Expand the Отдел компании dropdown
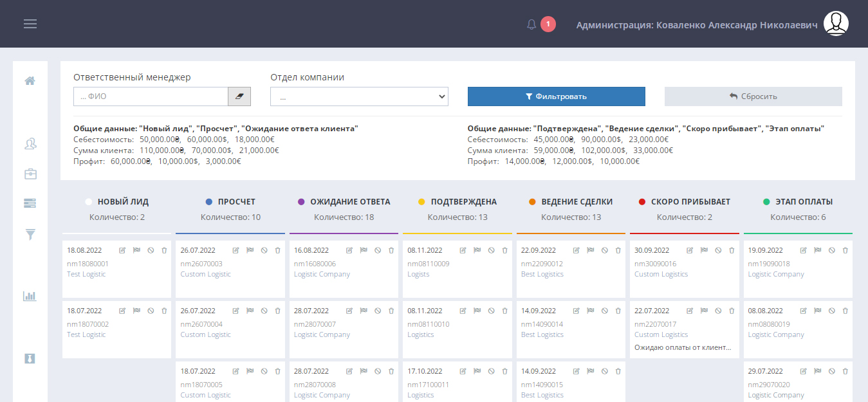Image resolution: width=868 pixels, height=402 pixels. click(x=359, y=96)
